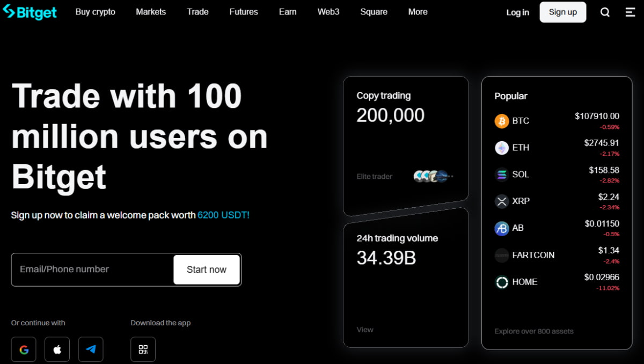Click the HOME price $0.02966
The height and width of the screenshot is (364, 644).
[602, 277]
